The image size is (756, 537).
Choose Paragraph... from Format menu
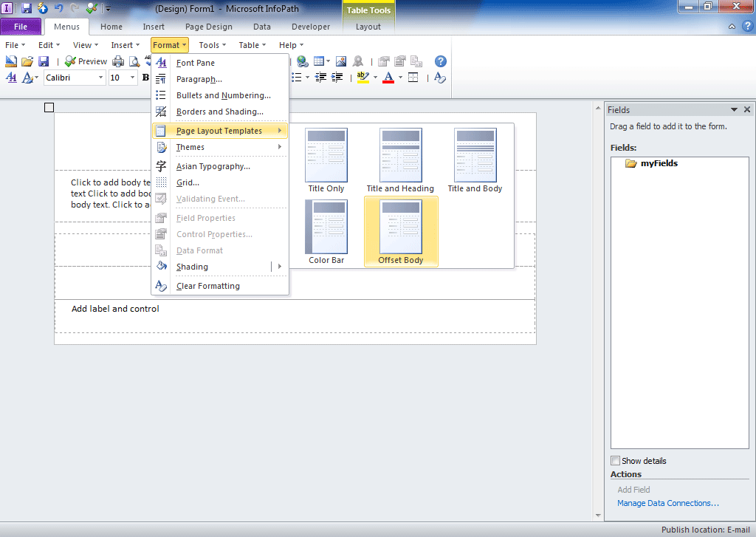(x=220, y=79)
